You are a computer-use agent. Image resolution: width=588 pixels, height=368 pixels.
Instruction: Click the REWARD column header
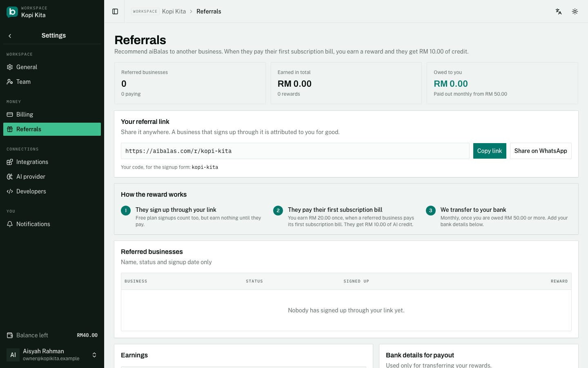(559, 281)
